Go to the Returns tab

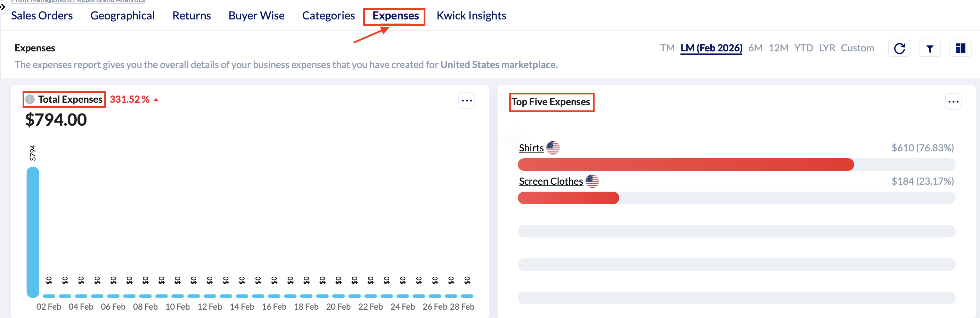click(191, 16)
